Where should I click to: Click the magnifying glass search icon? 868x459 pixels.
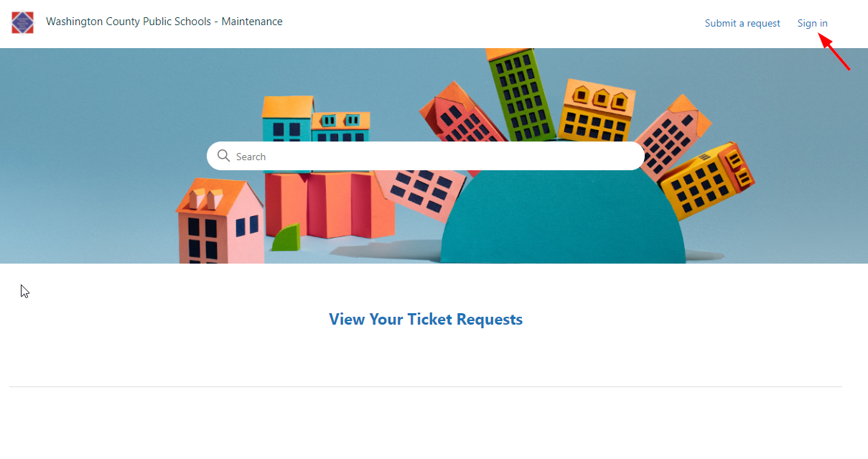[223, 156]
